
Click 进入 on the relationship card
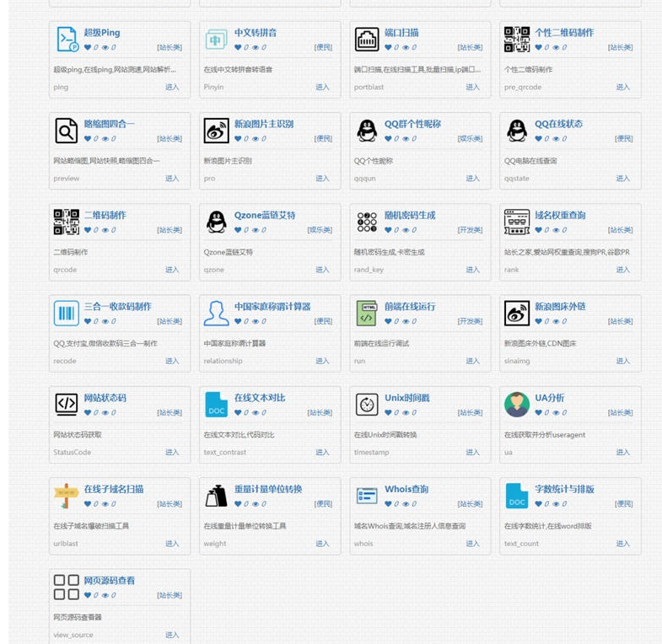(322, 361)
